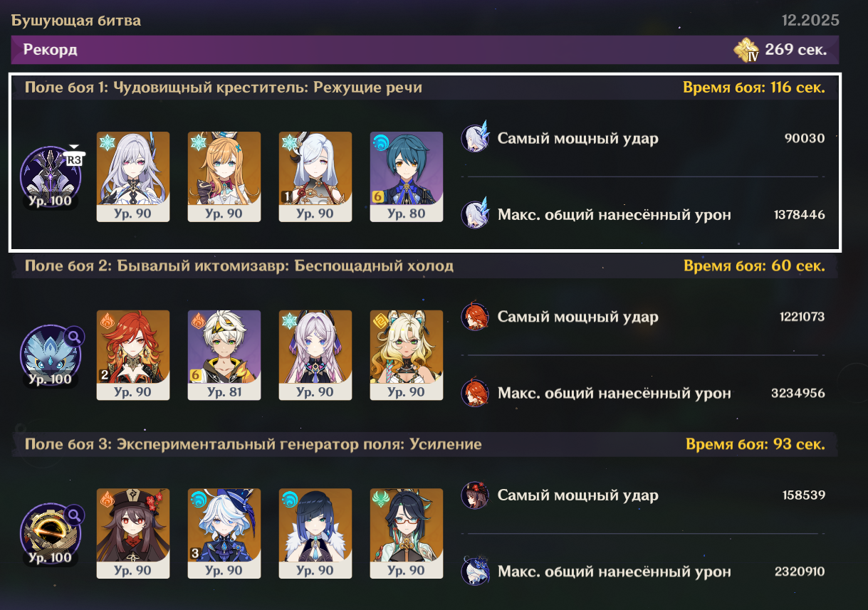
Task: Open the Battlefield 3 boss magnifier icon
Action: (x=74, y=514)
